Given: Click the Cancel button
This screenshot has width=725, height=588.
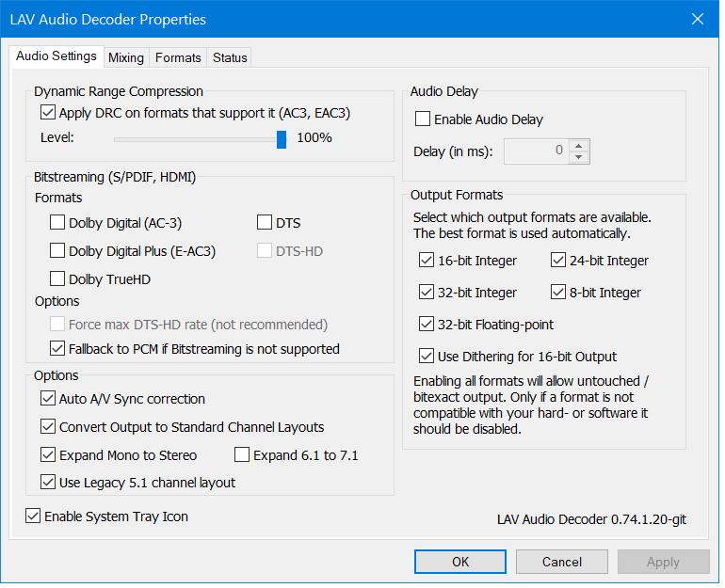Looking at the screenshot, I should click(562, 562).
